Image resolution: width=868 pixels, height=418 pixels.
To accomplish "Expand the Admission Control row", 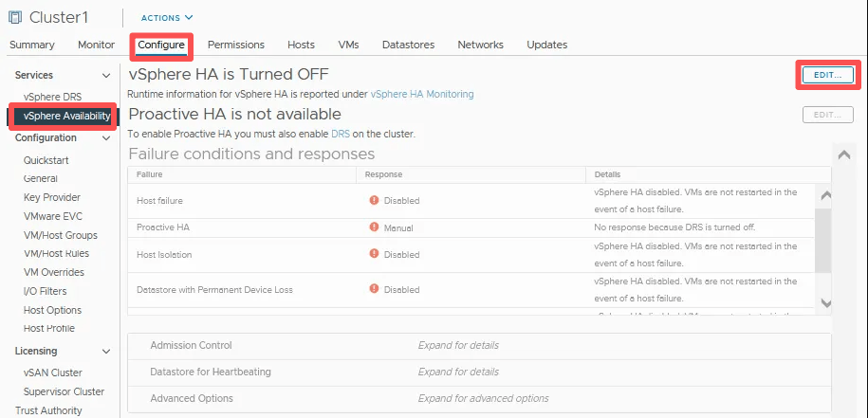I will point(479,345).
